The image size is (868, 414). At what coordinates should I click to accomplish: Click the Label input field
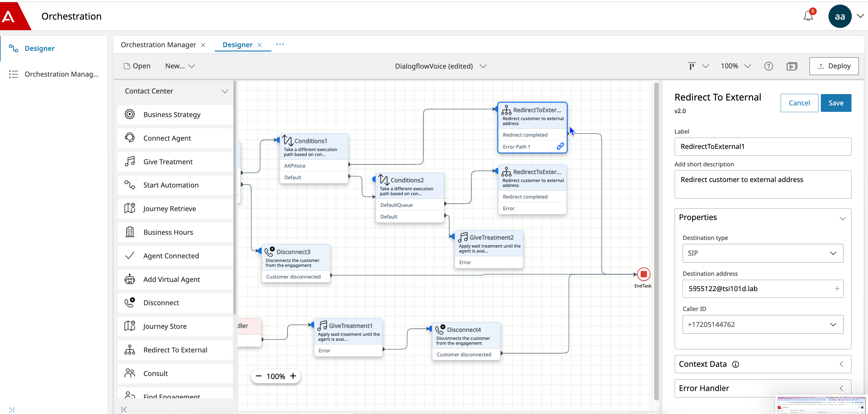[x=763, y=146]
